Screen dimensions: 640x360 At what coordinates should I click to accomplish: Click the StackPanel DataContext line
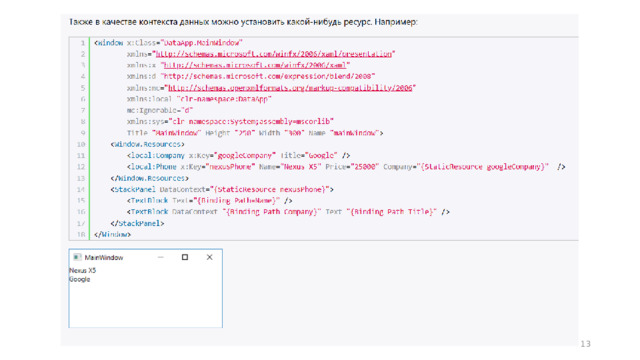point(222,189)
